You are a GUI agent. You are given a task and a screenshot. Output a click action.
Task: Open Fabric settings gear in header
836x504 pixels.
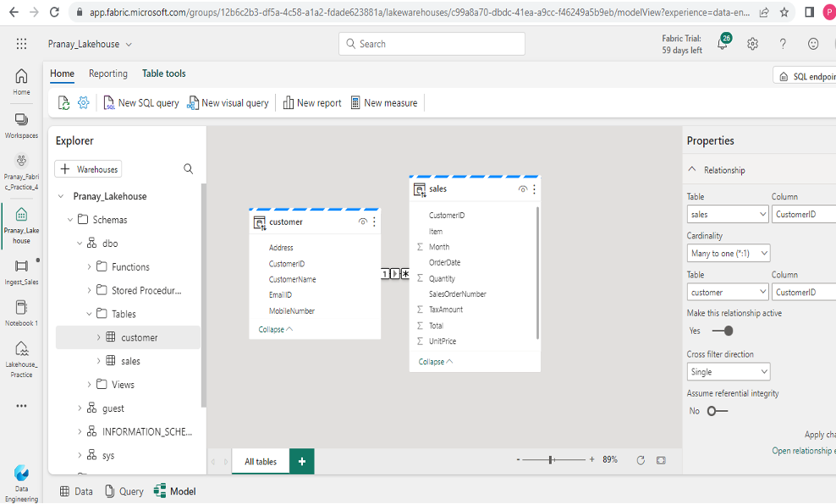pos(752,44)
